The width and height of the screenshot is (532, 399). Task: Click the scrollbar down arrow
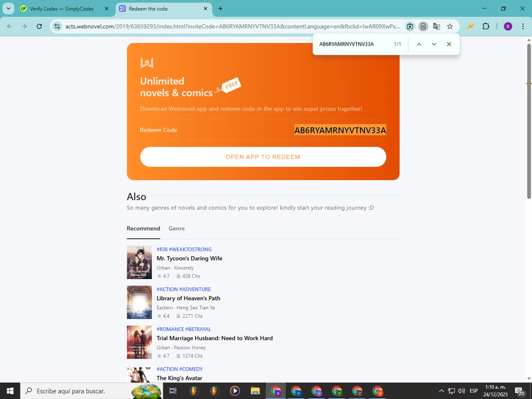[529, 379]
